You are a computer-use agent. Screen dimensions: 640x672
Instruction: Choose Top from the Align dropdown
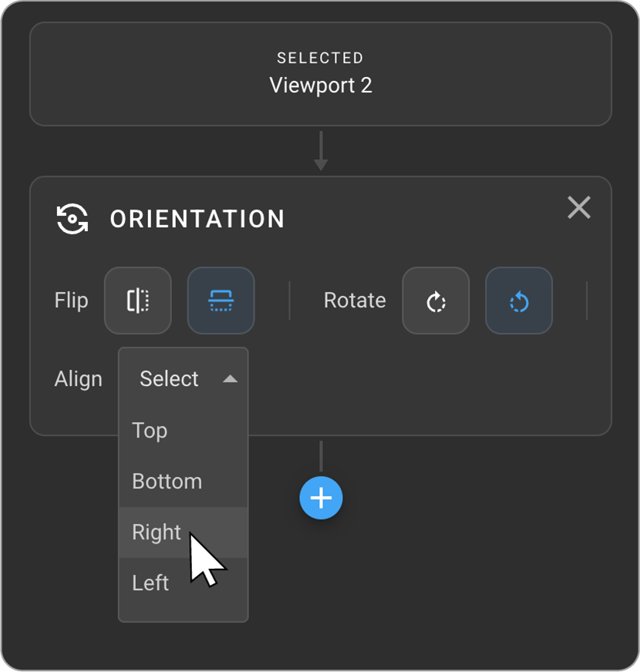(150, 430)
